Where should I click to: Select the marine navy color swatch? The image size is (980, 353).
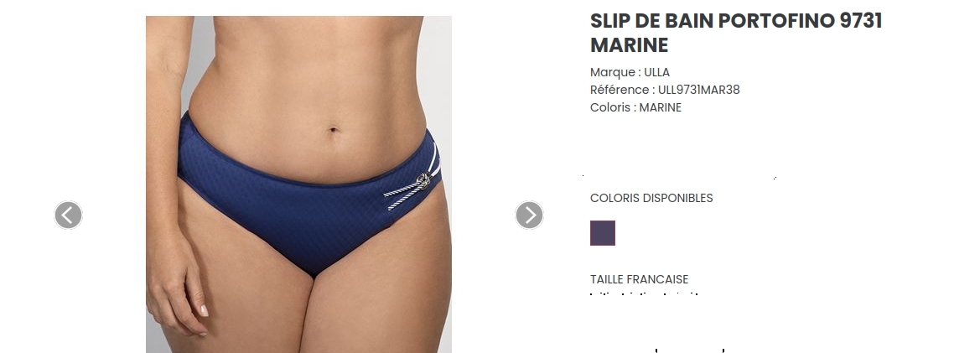603,233
